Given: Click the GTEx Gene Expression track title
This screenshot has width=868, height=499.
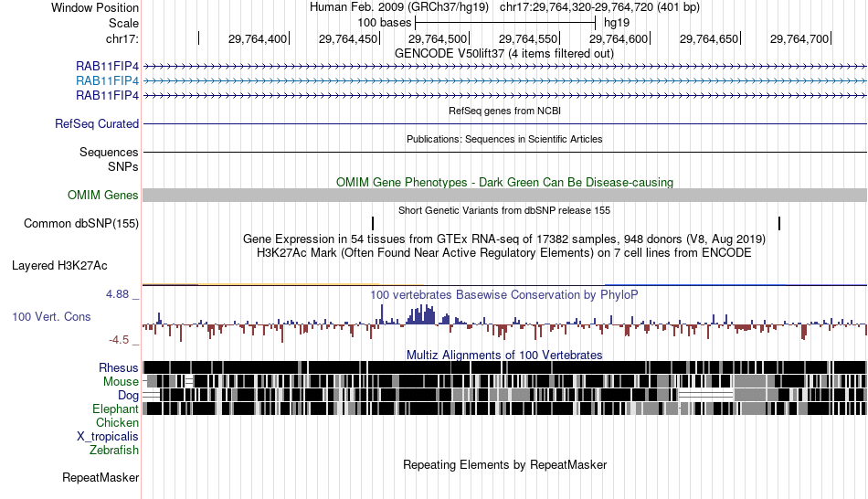Looking at the screenshot, I should (504, 239).
